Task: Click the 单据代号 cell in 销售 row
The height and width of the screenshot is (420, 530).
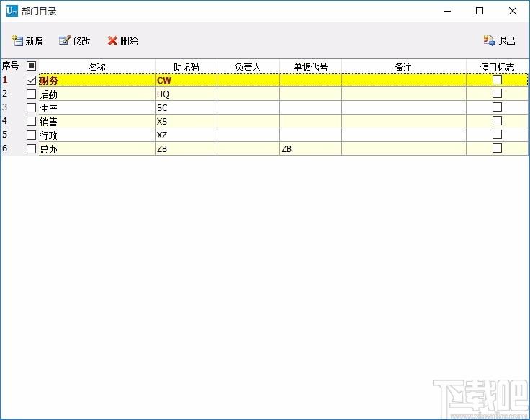Action: click(310, 122)
